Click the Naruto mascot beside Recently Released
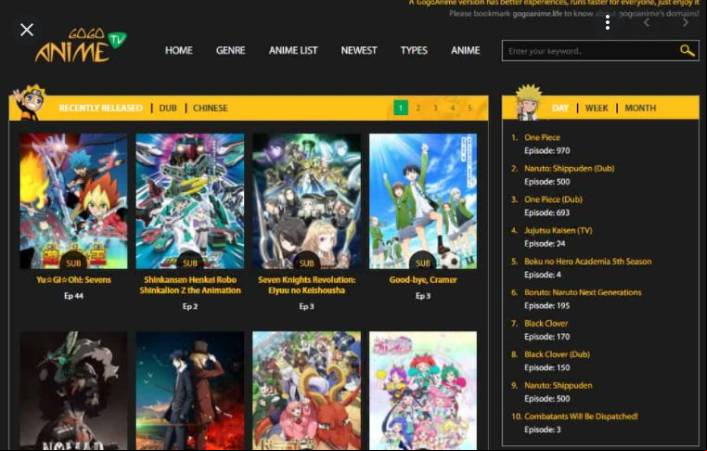 30,102
